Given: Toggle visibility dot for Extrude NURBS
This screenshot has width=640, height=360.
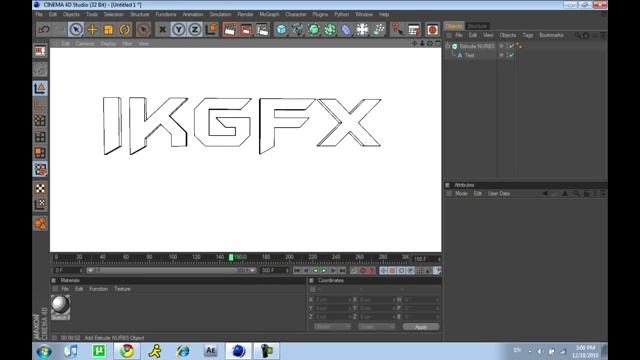Looking at the screenshot, I should (502, 46).
